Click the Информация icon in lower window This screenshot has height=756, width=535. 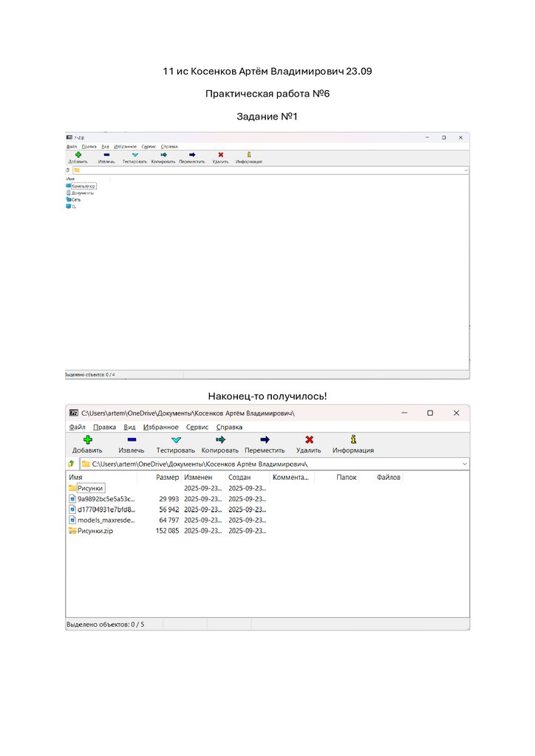pos(353,439)
